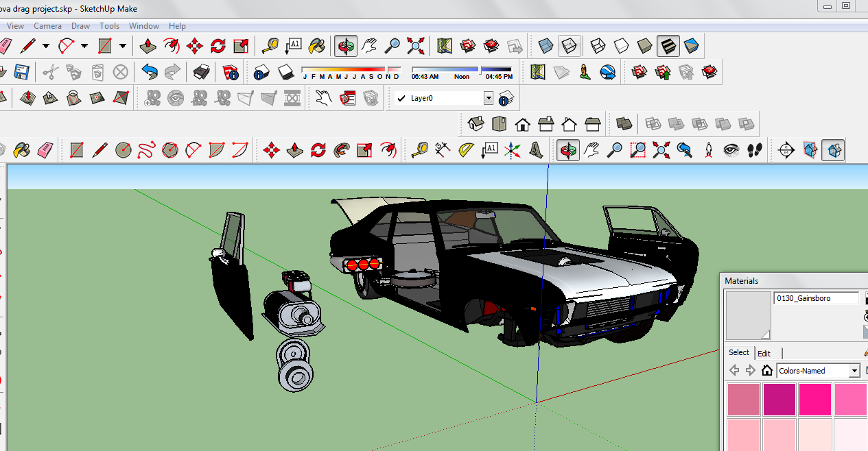Image resolution: width=868 pixels, height=451 pixels.
Task: Click the Zoom Extents icon
Action: click(x=415, y=46)
